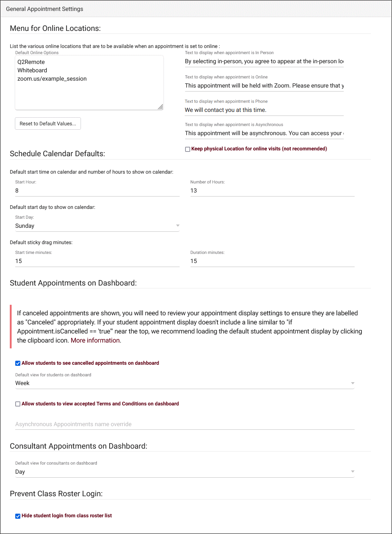Expand default student dashboard view dropdown
The image size is (392, 534).
coord(185,383)
